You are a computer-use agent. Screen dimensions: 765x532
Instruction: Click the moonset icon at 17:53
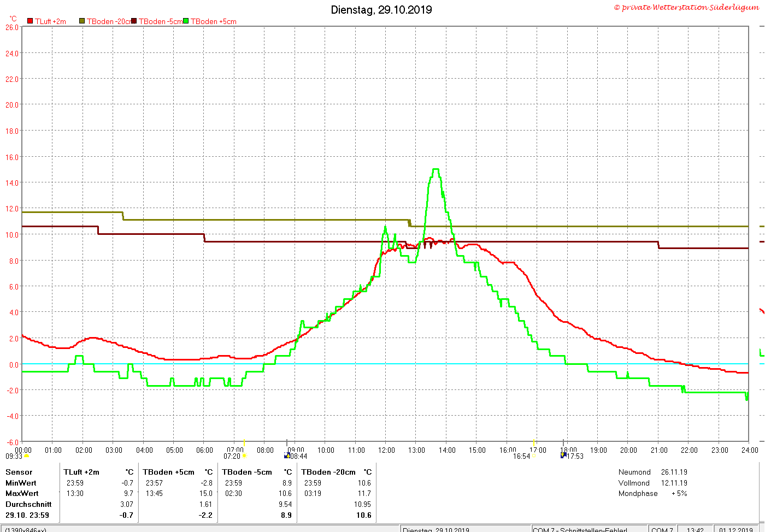[564, 456]
